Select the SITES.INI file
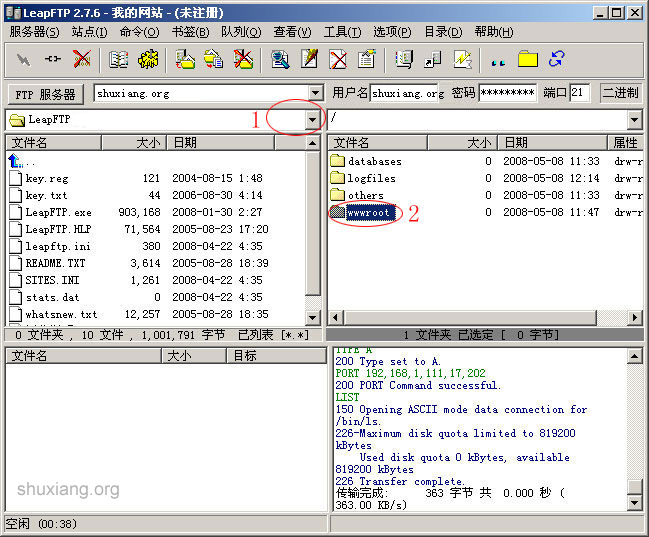Image resolution: width=649 pixels, height=537 pixels. point(52,280)
